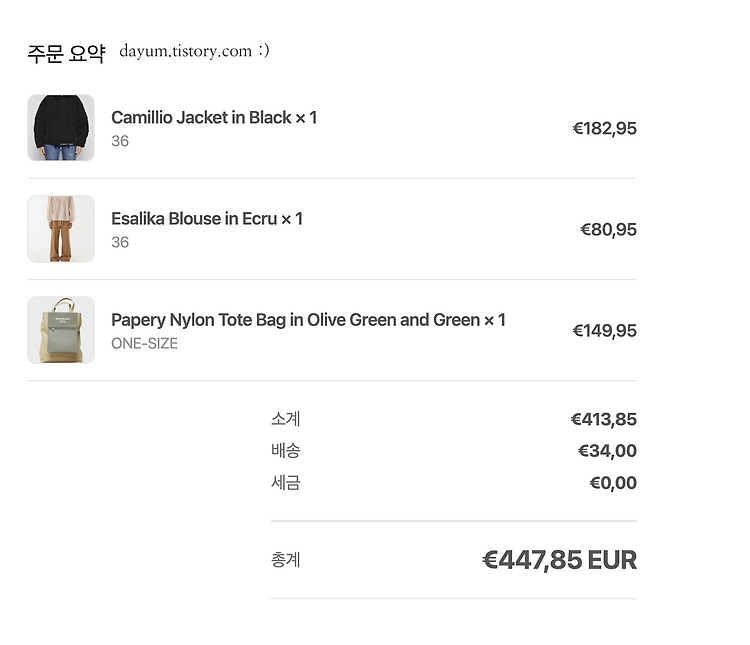The width and height of the screenshot is (750, 645).
Task: Click the Papery Nylon Tote Bag thumbnail
Action: pyautogui.click(x=61, y=330)
